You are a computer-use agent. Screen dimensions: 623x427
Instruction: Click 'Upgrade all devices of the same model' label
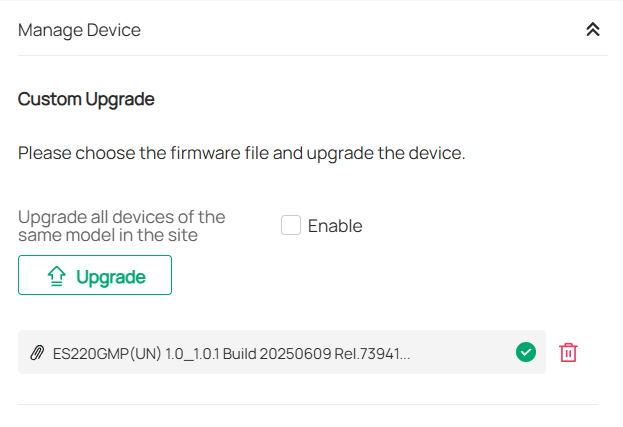122,217
